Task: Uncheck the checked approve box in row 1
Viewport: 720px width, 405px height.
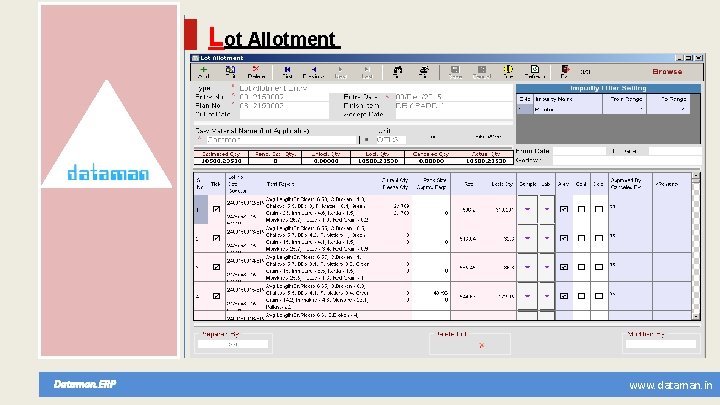Action: point(563,209)
